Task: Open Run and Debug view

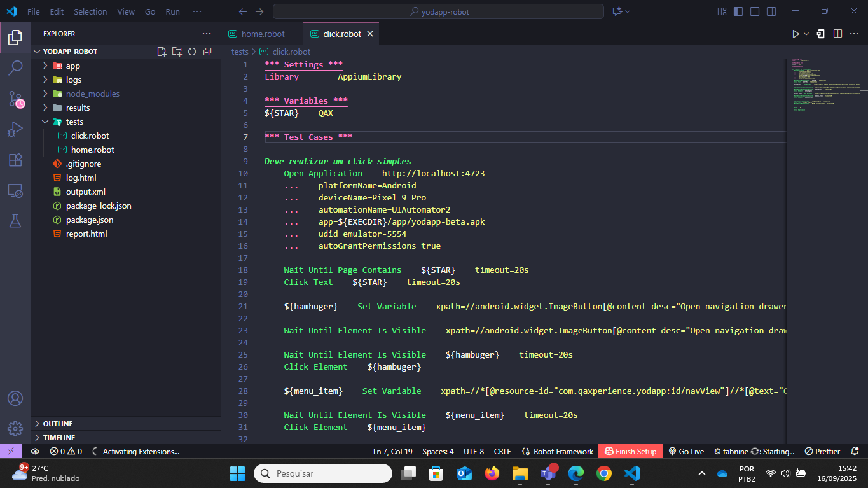Action: pyautogui.click(x=15, y=129)
